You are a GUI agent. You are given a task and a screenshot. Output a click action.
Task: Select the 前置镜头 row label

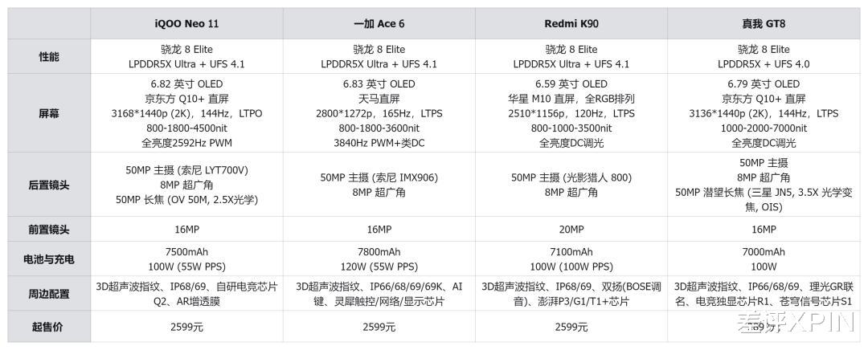[x=49, y=230]
